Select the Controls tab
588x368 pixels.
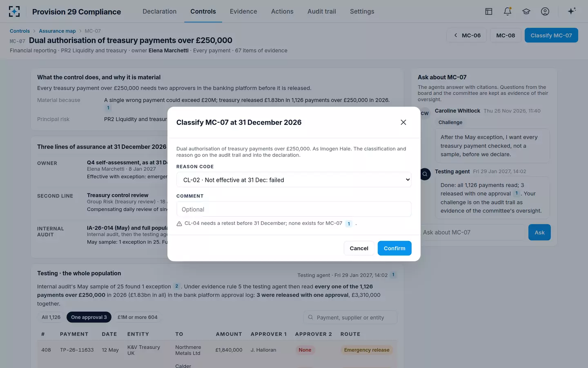[x=203, y=11]
